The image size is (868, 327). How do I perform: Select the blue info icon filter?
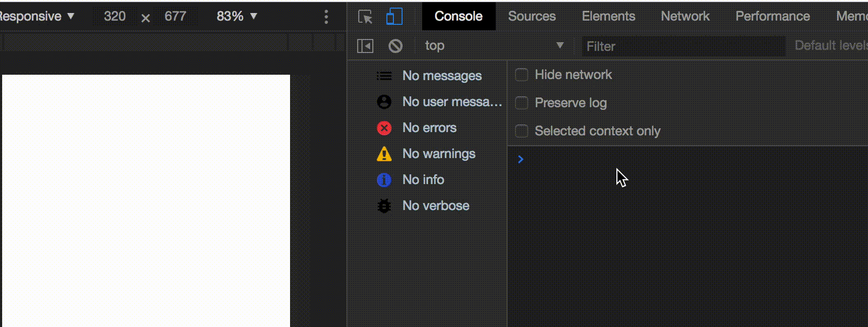tap(384, 180)
